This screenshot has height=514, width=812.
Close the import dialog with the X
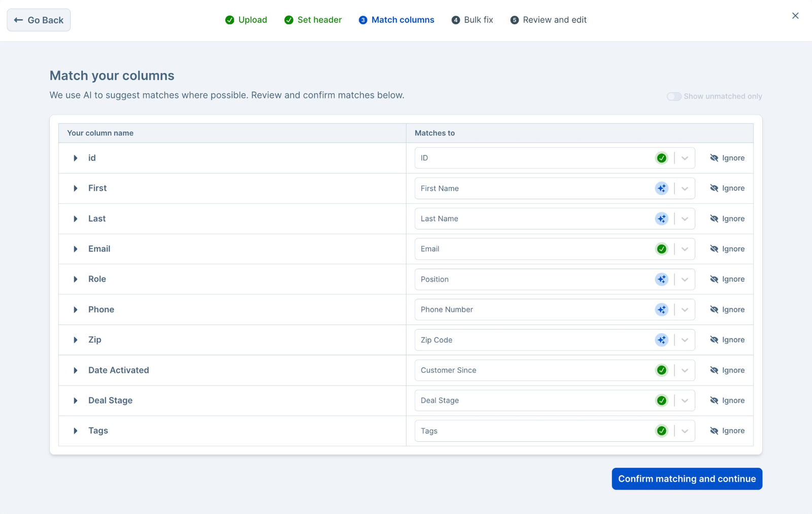coord(795,16)
